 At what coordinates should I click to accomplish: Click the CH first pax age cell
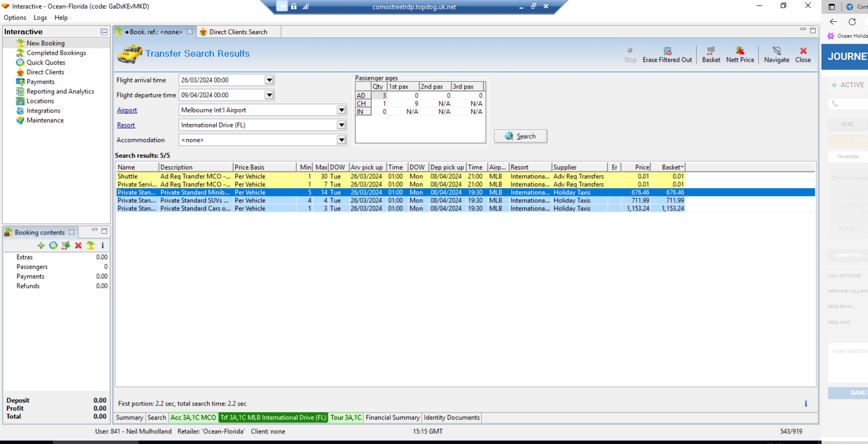[x=403, y=104]
